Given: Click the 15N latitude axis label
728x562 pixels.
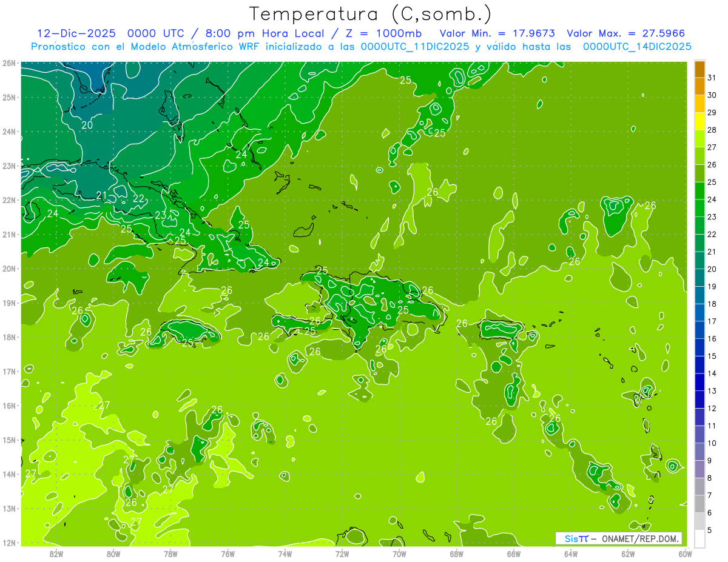Looking at the screenshot, I should click(9, 440).
